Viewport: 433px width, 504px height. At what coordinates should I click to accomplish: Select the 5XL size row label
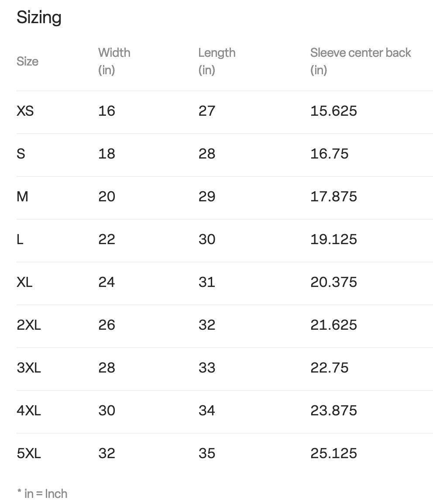[29, 453]
